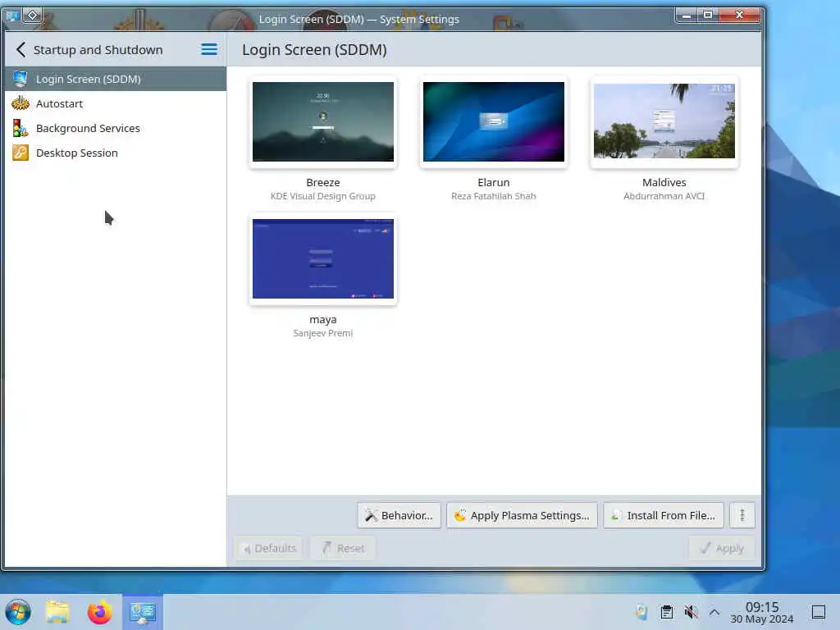Open Autostart settings
Viewport: 840px width, 630px height.
pyautogui.click(x=115, y=103)
